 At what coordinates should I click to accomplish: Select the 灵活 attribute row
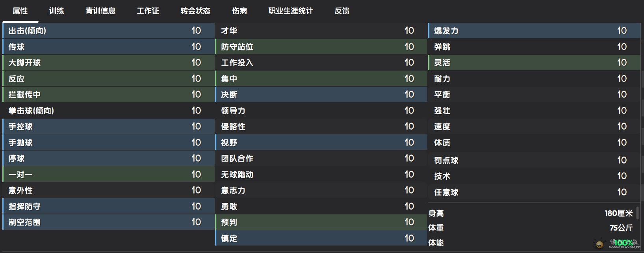(x=534, y=63)
